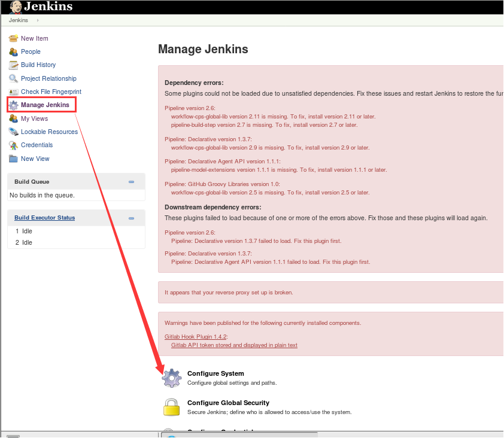Click 'Warnings have been published' message text

click(263, 323)
